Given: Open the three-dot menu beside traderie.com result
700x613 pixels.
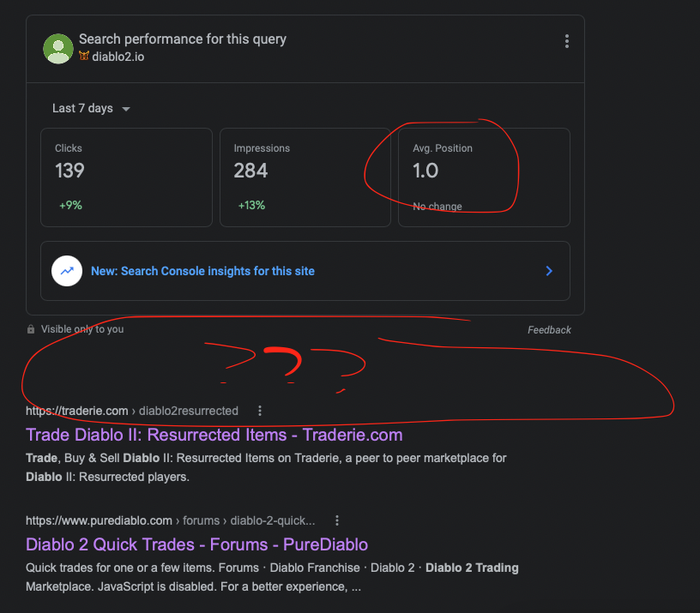Looking at the screenshot, I should pos(260,411).
